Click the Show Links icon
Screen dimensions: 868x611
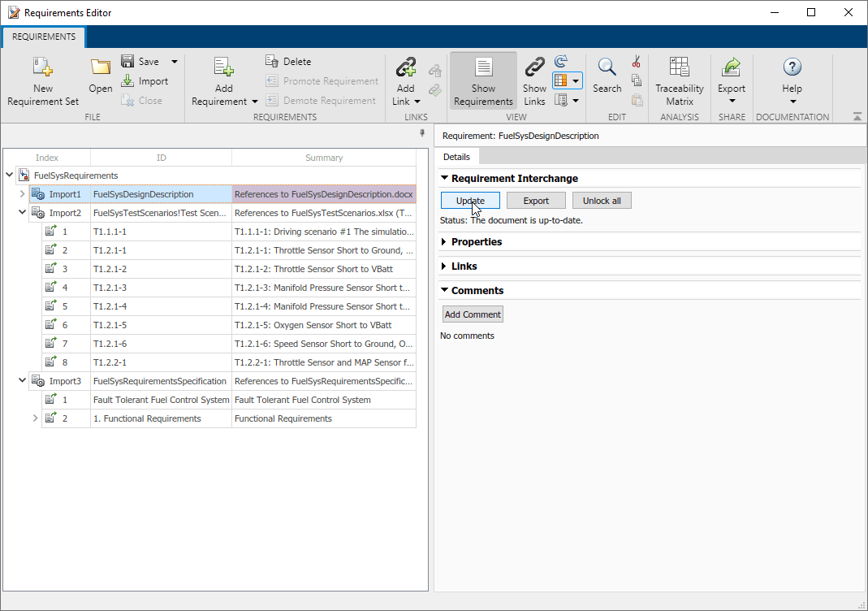(x=534, y=68)
